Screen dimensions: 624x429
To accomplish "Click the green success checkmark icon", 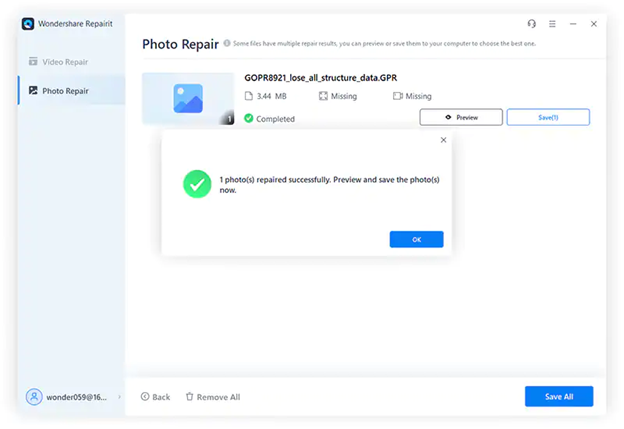I will 196,184.
